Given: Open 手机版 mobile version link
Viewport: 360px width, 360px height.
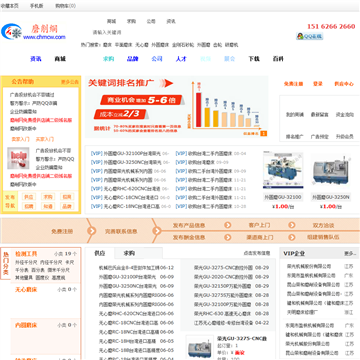Looking at the screenshot, I should pyautogui.click(x=37, y=6).
